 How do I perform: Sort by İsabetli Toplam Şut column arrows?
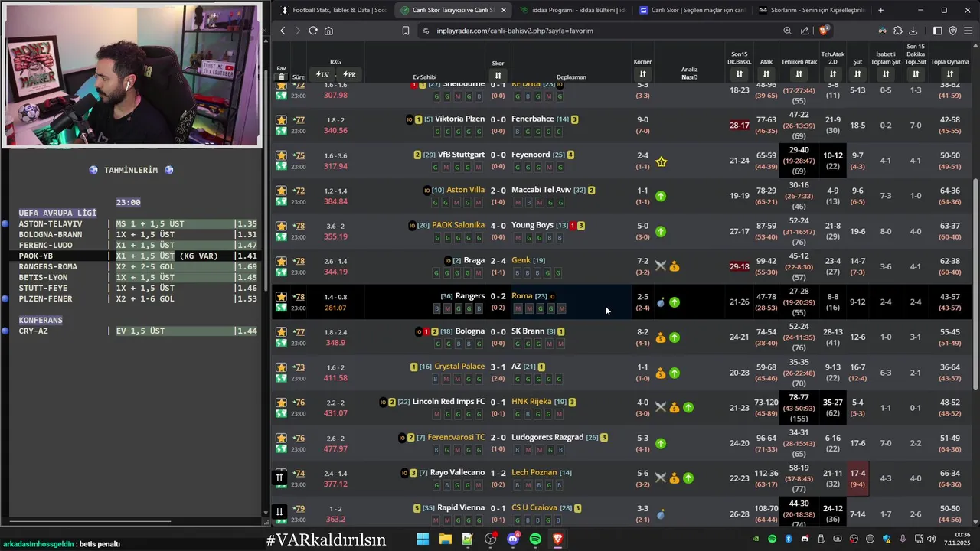[886, 74]
